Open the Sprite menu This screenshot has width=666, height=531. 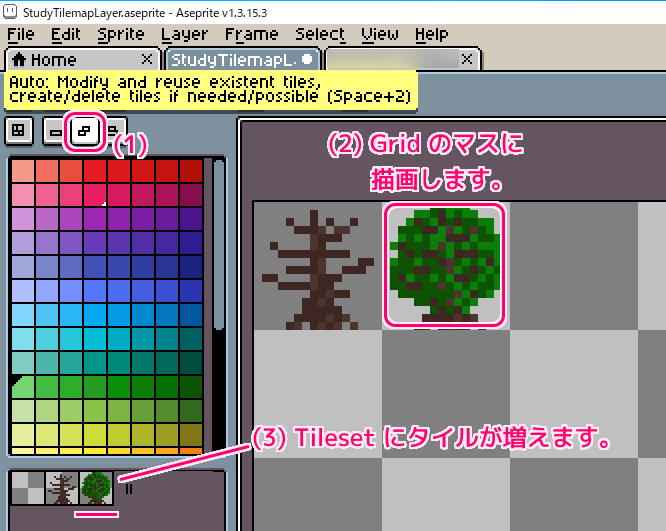[x=121, y=34]
